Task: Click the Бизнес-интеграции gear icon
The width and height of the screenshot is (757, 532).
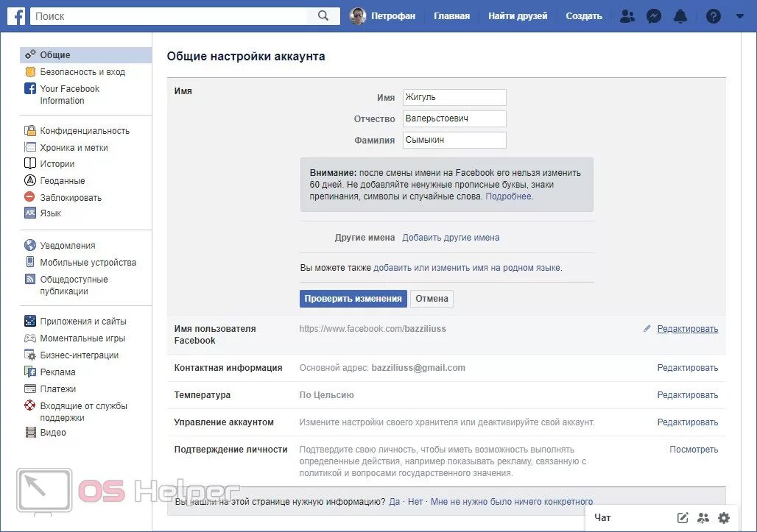Action: tap(30, 355)
